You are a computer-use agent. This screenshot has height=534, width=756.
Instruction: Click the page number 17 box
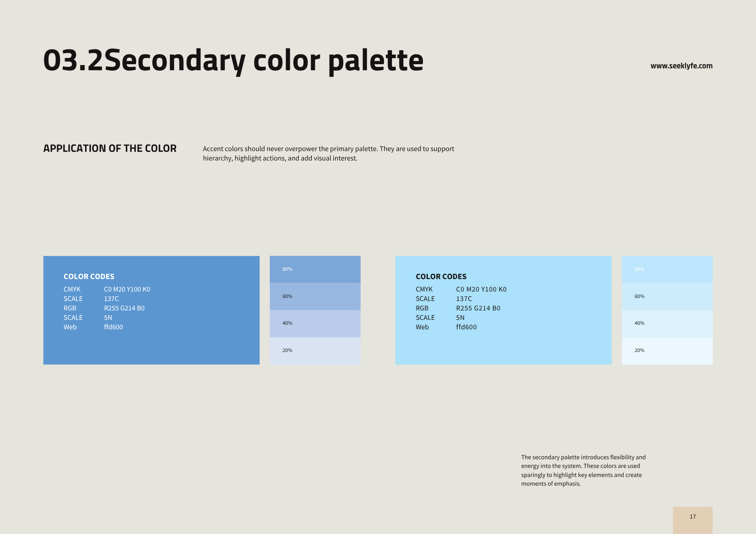tap(693, 520)
